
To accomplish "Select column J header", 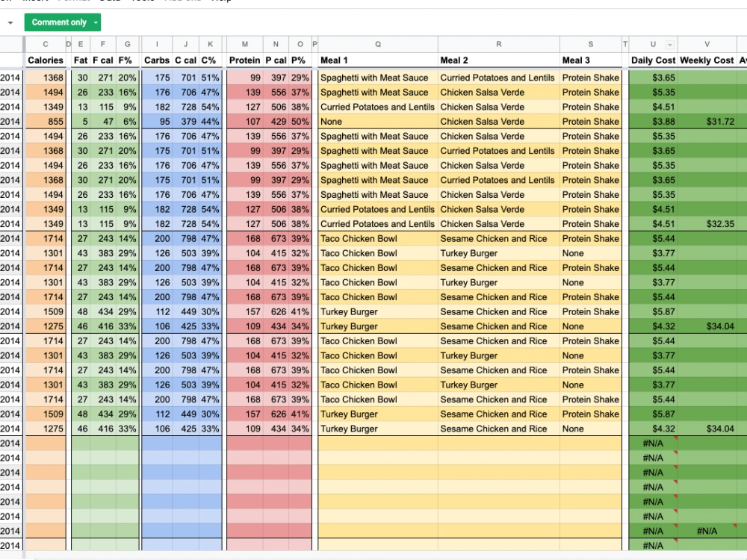I will (x=185, y=44).
